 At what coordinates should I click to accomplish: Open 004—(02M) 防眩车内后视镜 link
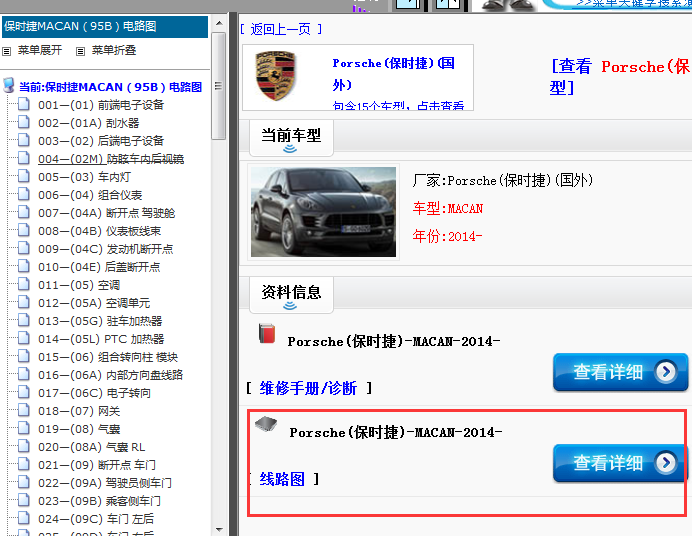coord(111,159)
